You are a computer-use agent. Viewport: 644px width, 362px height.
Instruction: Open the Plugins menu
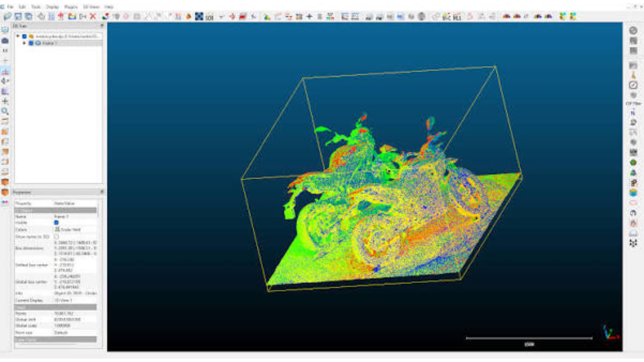coord(71,7)
